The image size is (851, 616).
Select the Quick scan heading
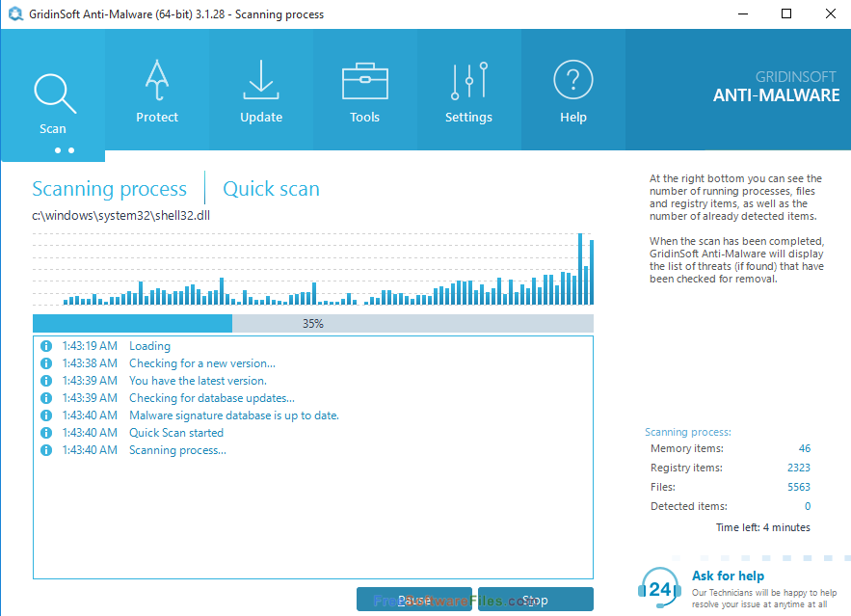[x=271, y=189]
